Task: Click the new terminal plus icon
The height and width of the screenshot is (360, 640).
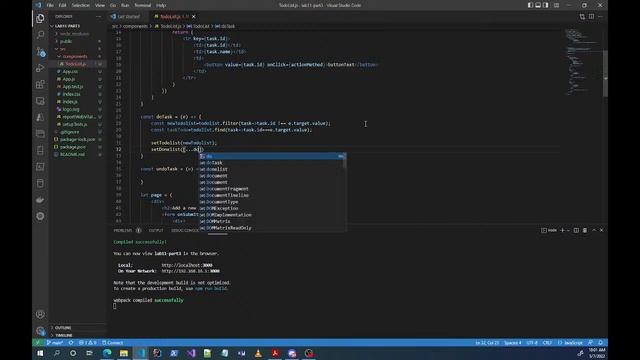Action: (562, 230)
